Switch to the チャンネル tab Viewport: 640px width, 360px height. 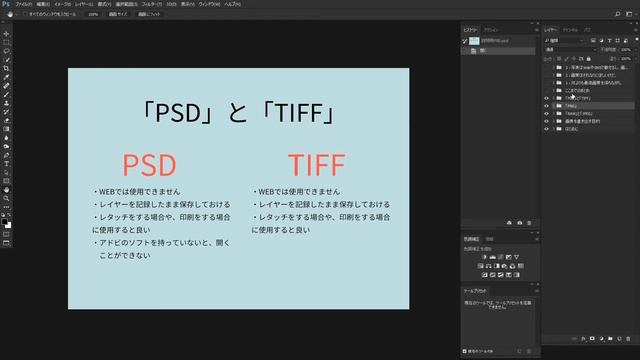570,30
